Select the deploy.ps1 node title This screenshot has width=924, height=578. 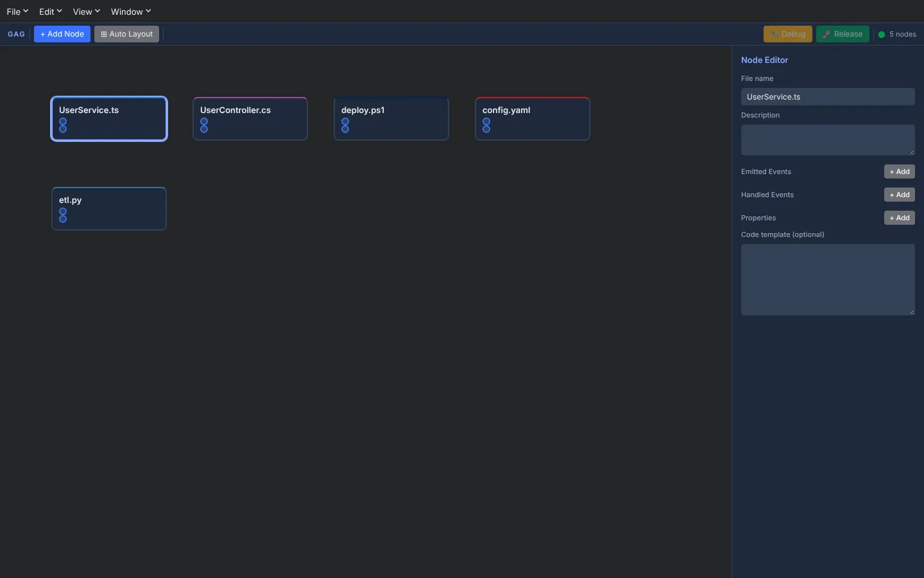[363, 110]
